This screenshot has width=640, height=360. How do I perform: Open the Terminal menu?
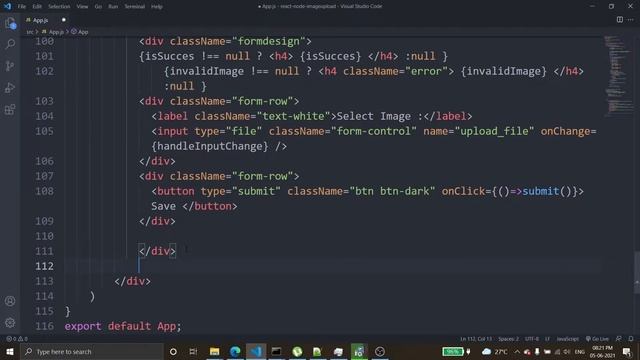[134, 6]
